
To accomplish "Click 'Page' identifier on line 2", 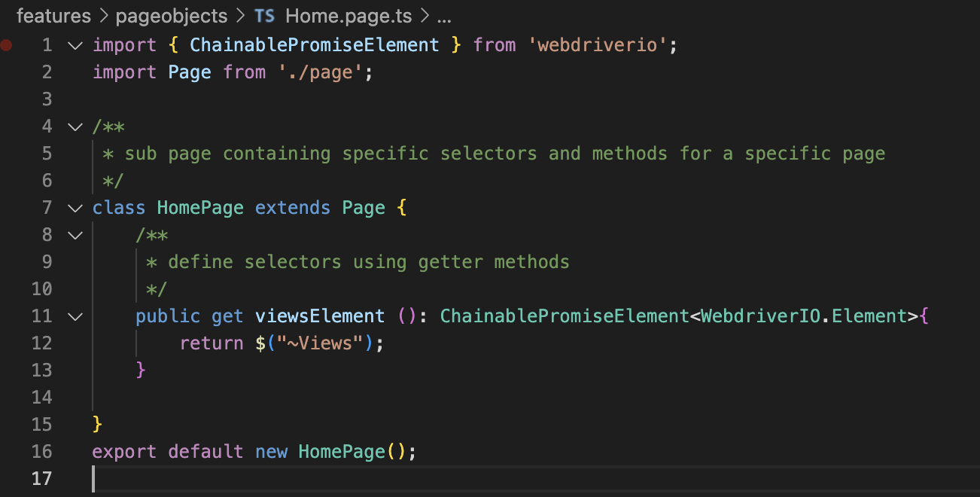I will (x=190, y=72).
